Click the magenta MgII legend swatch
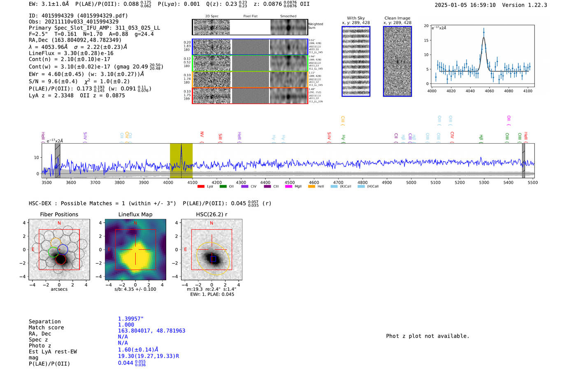Viewport: 576px width, 392px height. [x=288, y=186]
